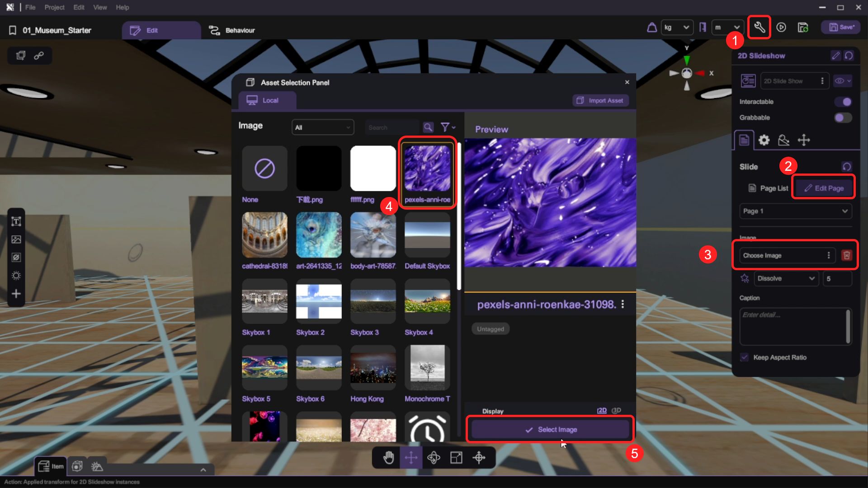Click the filter funnel icon
The width and height of the screenshot is (868, 488).
coord(445,127)
